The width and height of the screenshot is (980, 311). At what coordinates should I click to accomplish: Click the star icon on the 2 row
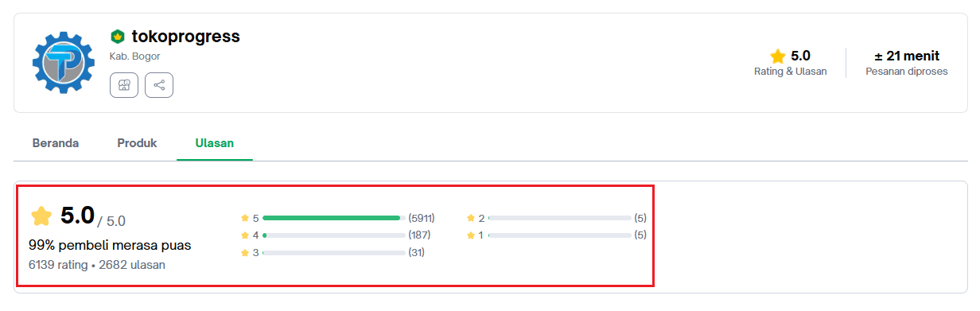(471, 218)
